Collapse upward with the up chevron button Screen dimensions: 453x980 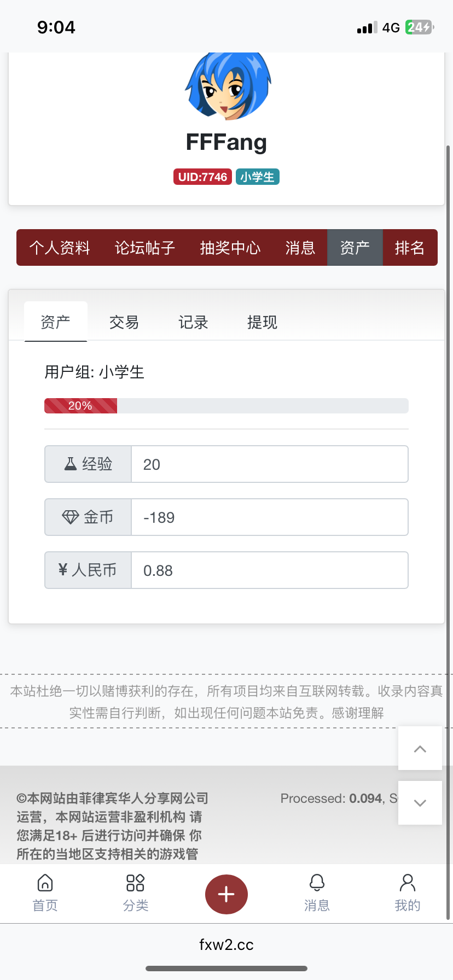[420, 748]
